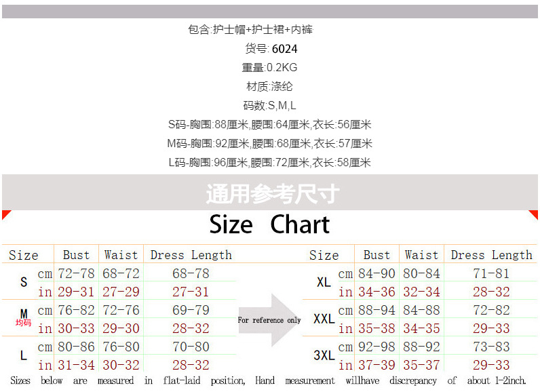This screenshot has width=540, height=392.
Task: Click the L size row label
Action: (24, 355)
